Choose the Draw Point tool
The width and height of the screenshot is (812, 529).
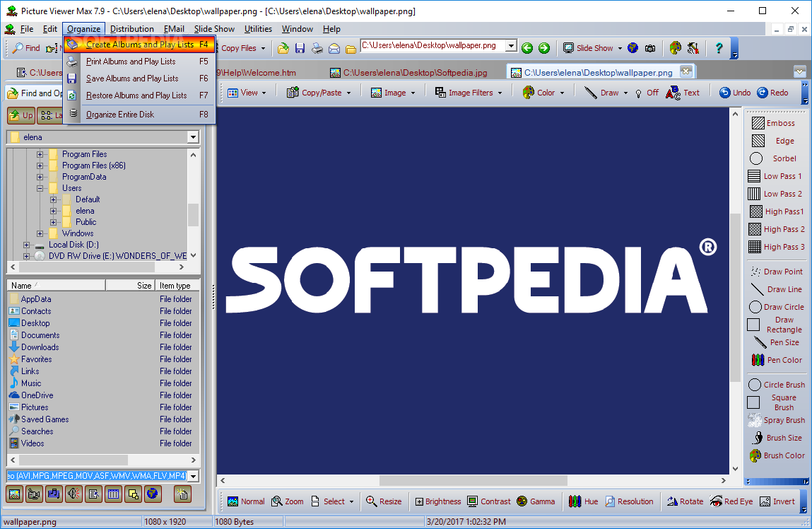[x=776, y=272]
